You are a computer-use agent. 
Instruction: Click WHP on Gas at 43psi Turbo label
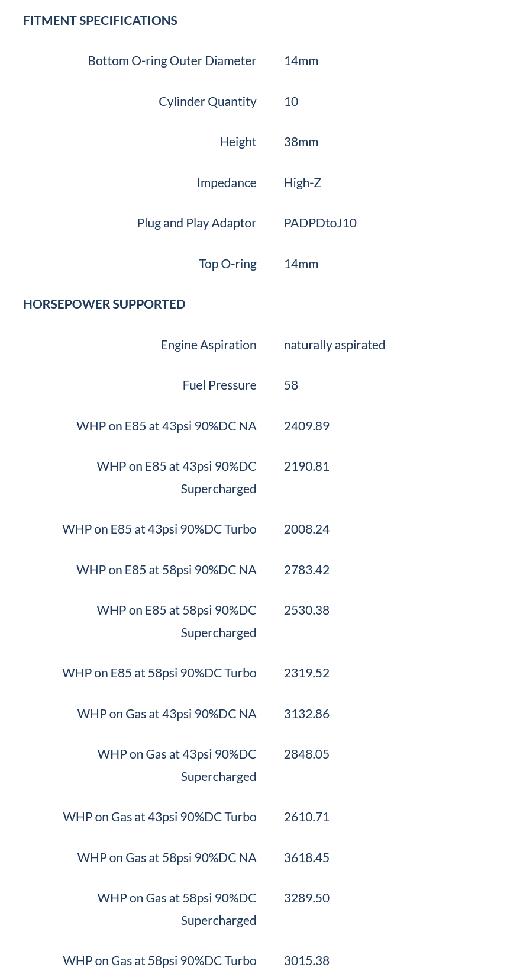(x=160, y=817)
